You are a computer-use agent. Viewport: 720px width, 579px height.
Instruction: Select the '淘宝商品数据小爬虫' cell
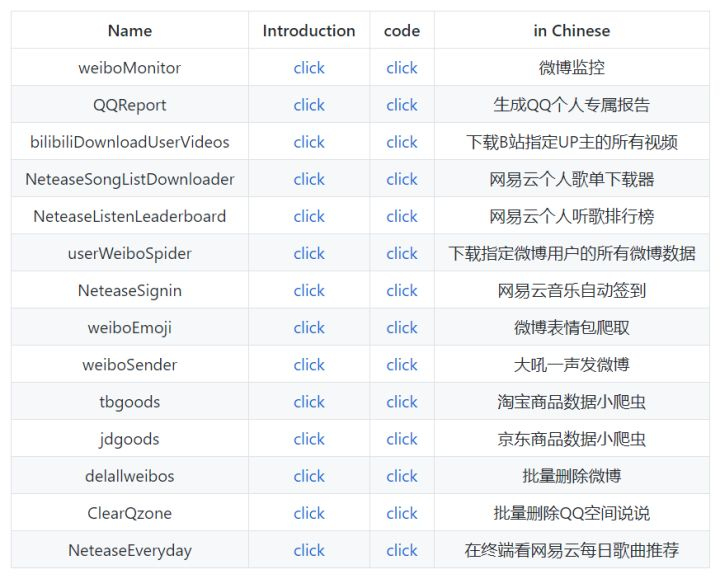click(572, 402)
